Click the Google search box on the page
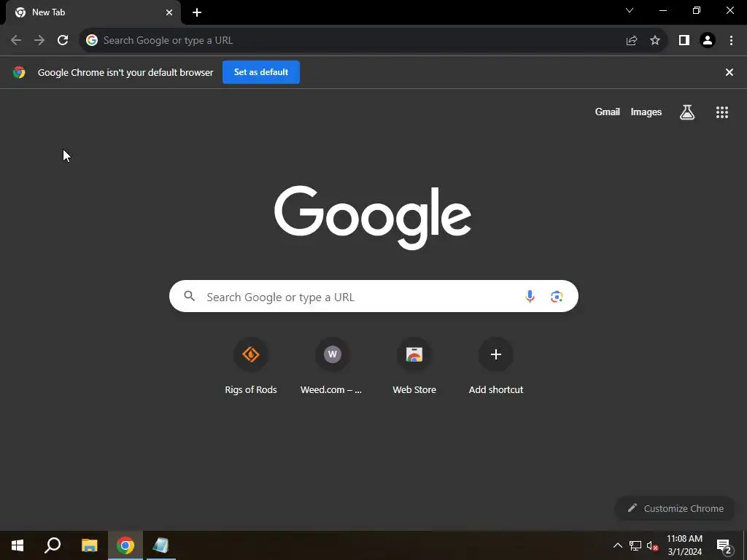The height and width of the screenshot is (560, 747). tap(373, 296)
